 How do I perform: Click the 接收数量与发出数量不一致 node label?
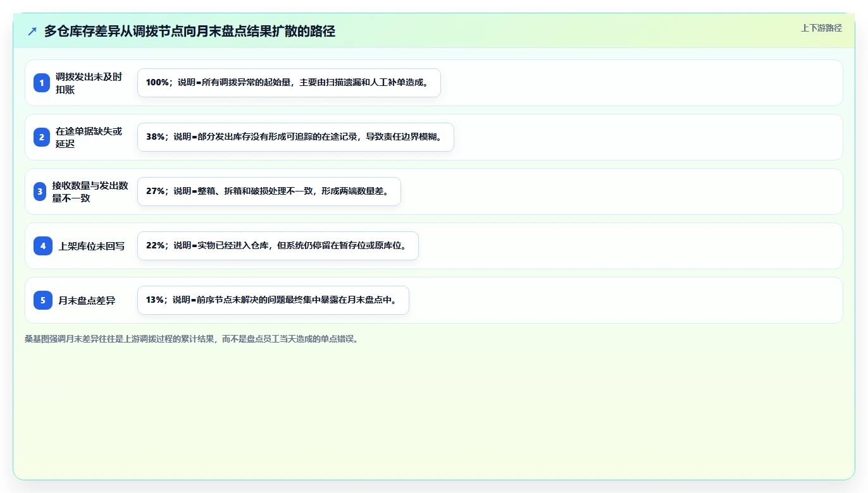(90, 192)
